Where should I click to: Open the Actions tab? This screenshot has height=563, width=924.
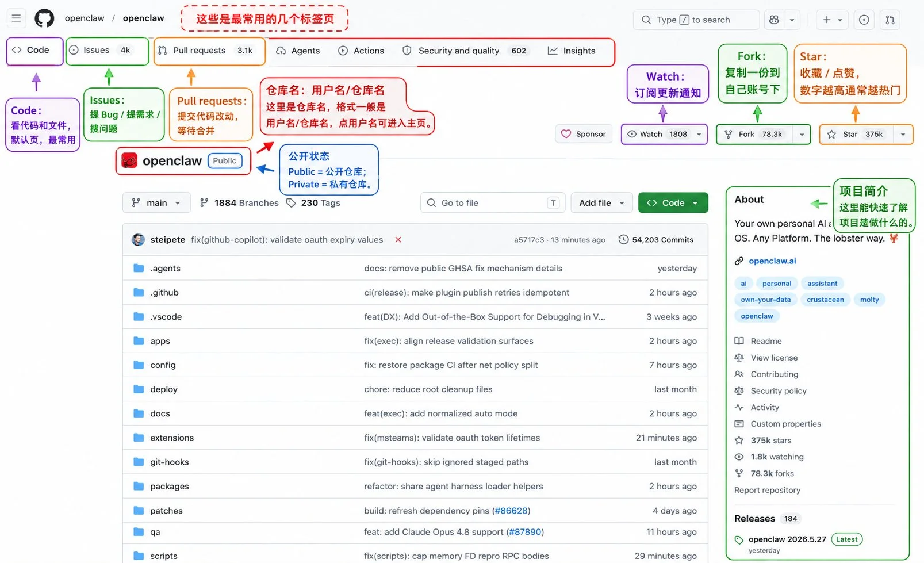pyautogui.click(x=361, y=51)
